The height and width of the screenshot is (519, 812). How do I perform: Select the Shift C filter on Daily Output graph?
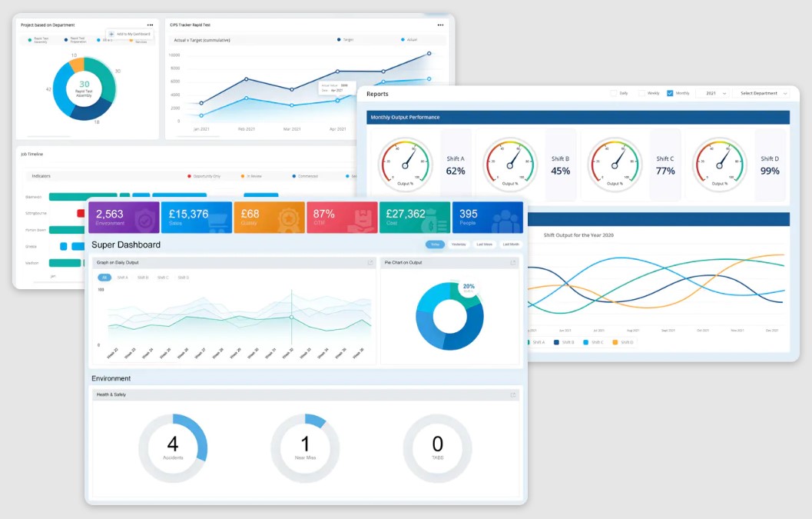(x=163, y=278)
